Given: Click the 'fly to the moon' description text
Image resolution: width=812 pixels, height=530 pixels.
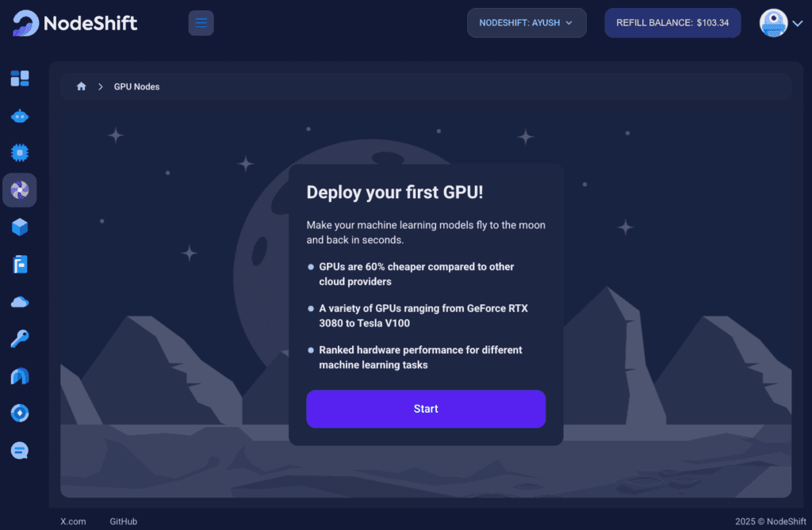Looking at the screenshot, I should (x=426, y=232).
